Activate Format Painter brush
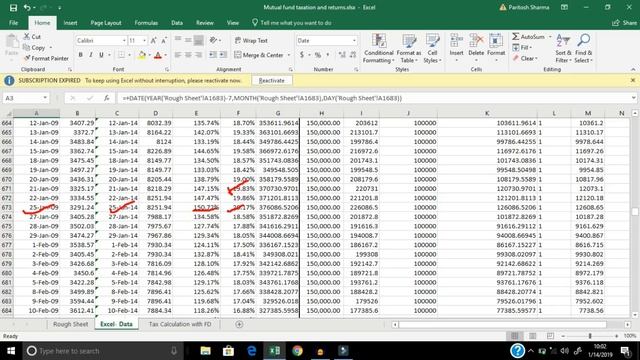 click(27, 58)
